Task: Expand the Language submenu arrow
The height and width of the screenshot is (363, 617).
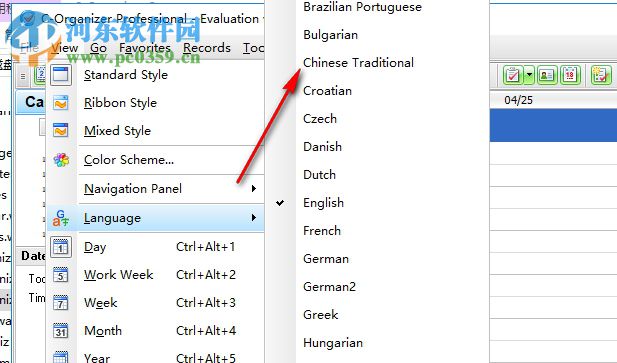Action: click(254, 217)
